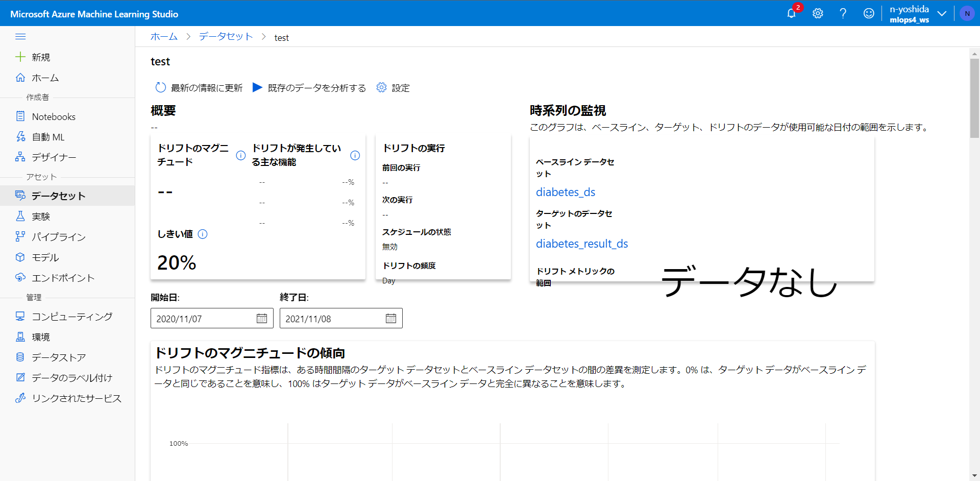Click 既存のデータを分析する play button
The width and height of the screenshot is (980, 481).
click(x=309, y=88)
